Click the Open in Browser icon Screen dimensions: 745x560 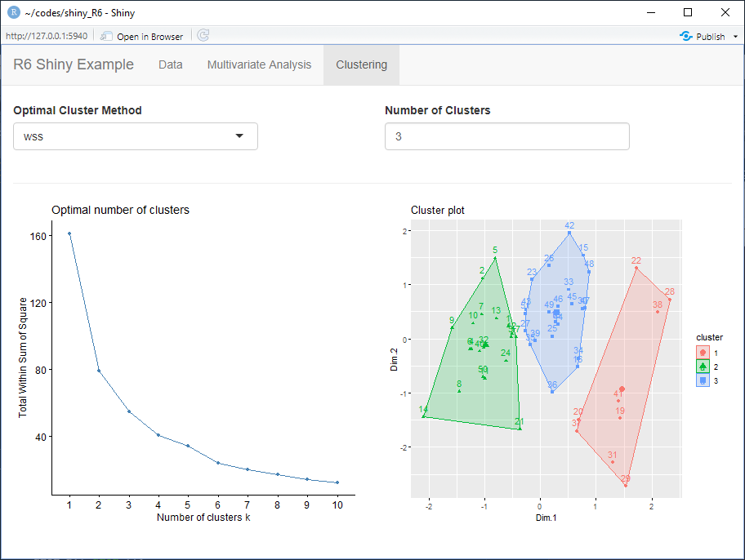pos(106,36)
